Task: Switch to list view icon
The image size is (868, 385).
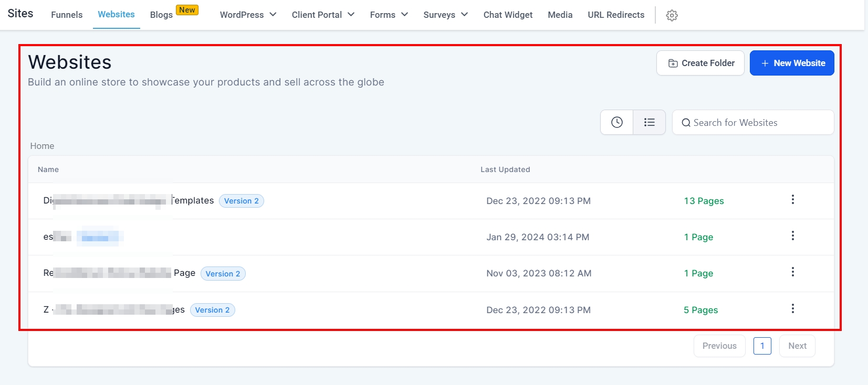Action: [x=650, y=122]
